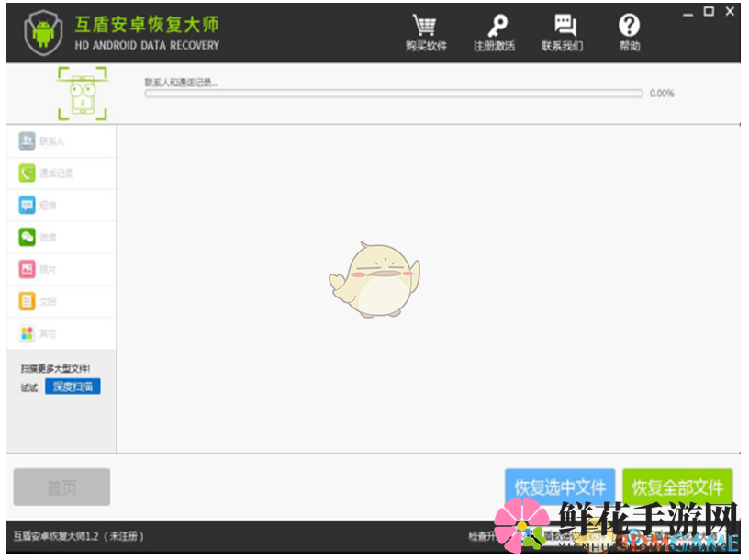The image size is (749, 560).
Task: Select the pink photos icon
Action: (28, 269)
